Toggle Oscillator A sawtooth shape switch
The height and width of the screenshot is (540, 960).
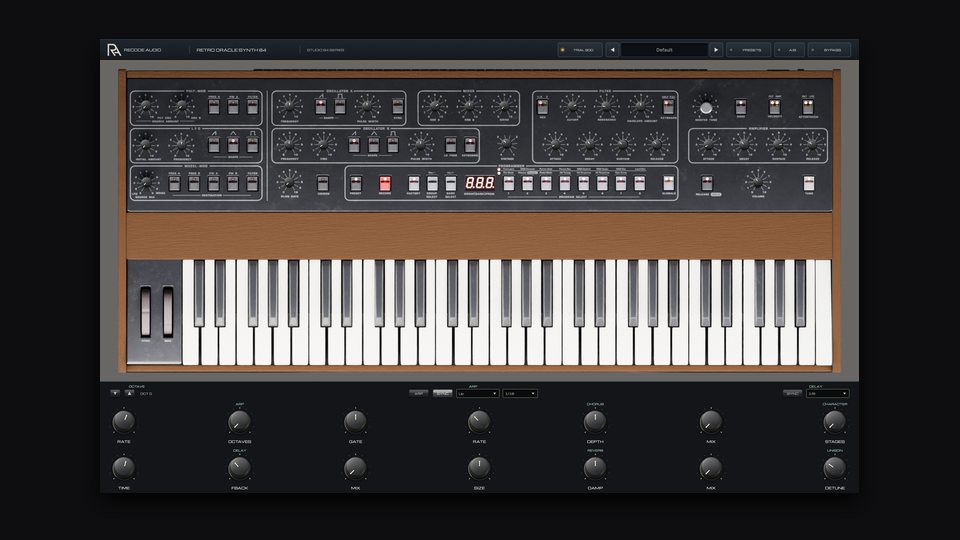321,107
